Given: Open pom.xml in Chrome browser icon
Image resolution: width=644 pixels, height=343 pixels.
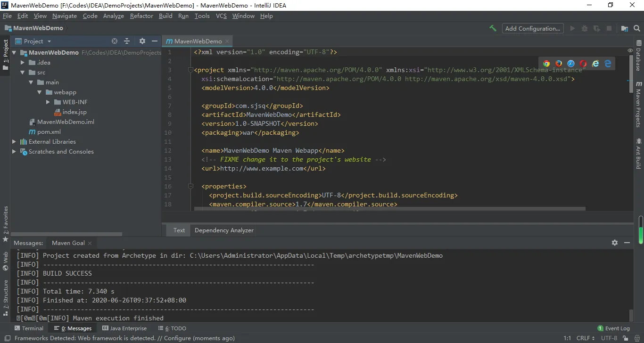Looking at the screenshot, I should point(546,64).
